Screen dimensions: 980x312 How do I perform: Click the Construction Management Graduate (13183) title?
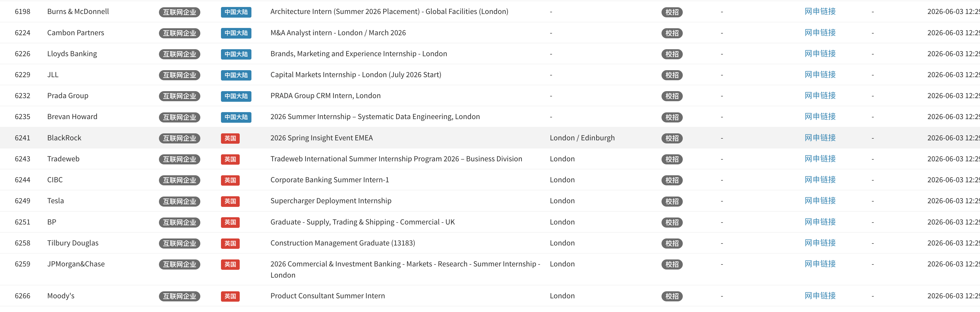click(x=342, y=243)
